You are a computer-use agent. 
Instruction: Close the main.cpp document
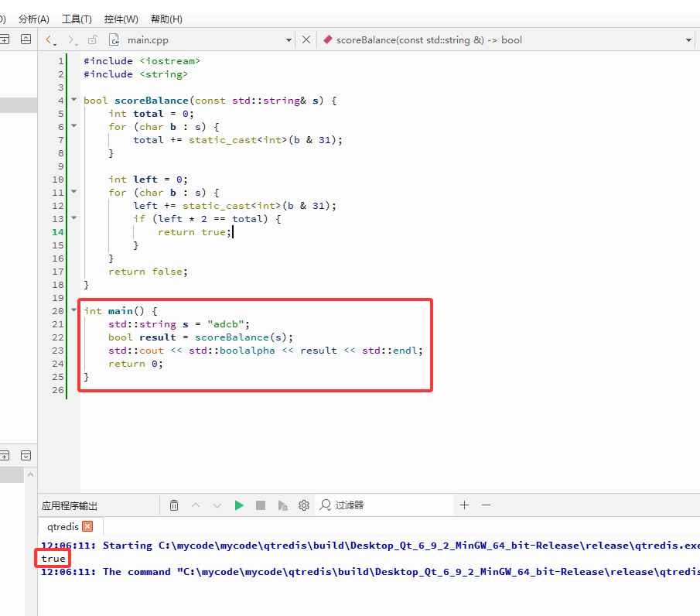point(306,39)
